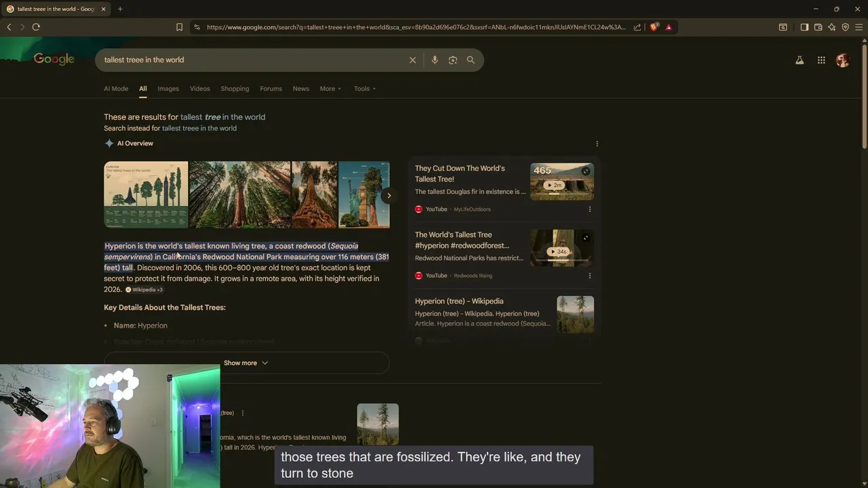Reload the current page
This screenshot has height=488, width=868.
click(36, 27)
